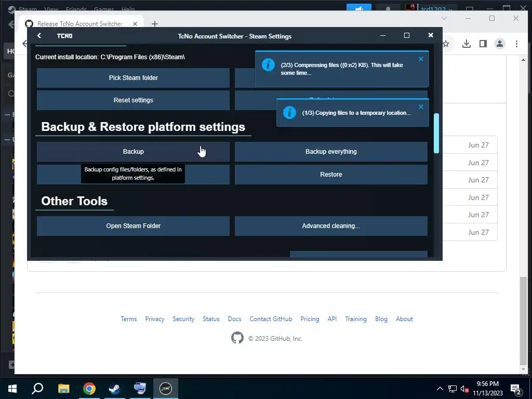The width and height of the screenshot is (532, 399).
Task: Open Steam from the taskbar
Action: [x=115, y=389]
